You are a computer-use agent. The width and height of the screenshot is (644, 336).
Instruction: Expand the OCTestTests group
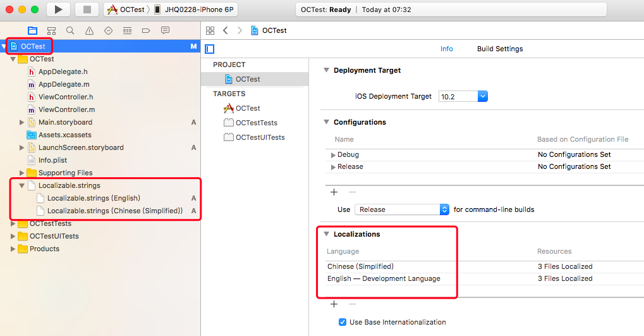[13, 223]
